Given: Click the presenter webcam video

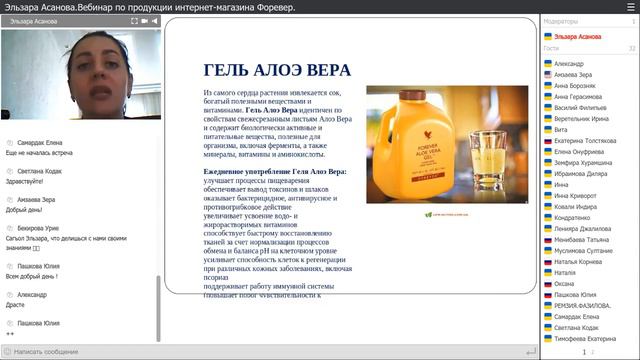Looking at the screenshot, I should (x=81, y=74).
